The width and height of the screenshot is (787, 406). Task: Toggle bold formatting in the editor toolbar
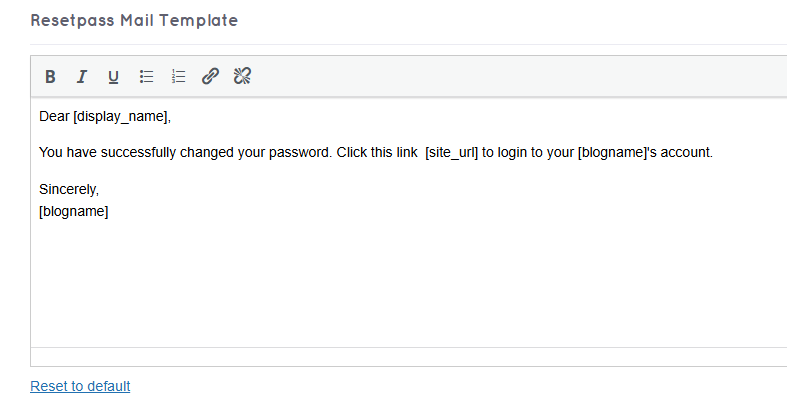tap(50, 77)
